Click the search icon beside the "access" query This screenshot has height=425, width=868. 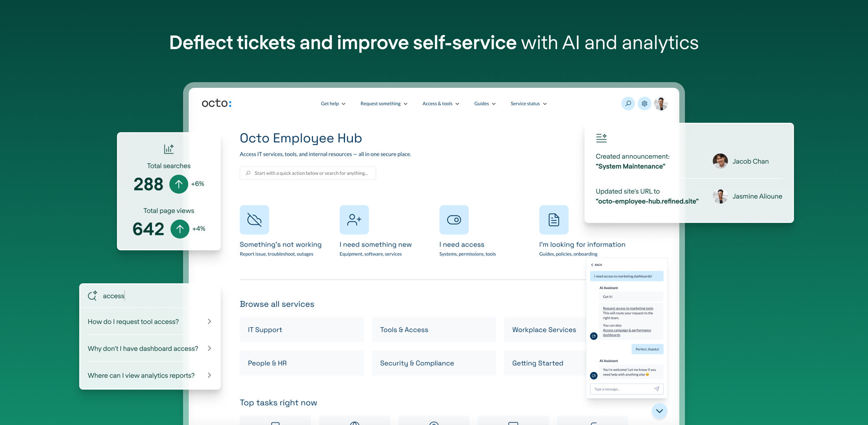pos(92,296)
